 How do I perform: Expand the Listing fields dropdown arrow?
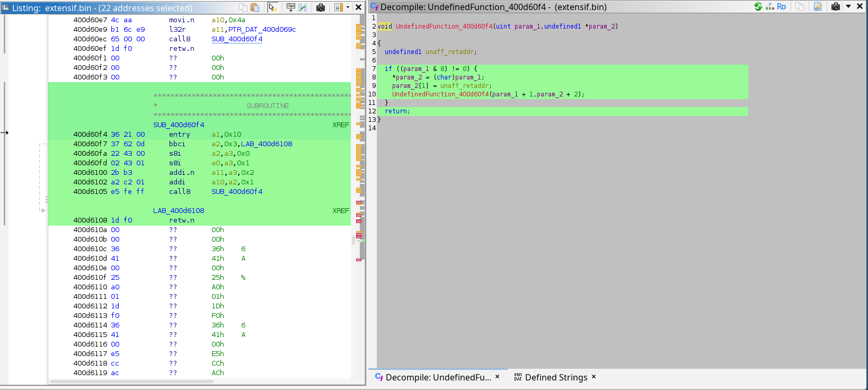pyautogui.click(x=348, y=7)
